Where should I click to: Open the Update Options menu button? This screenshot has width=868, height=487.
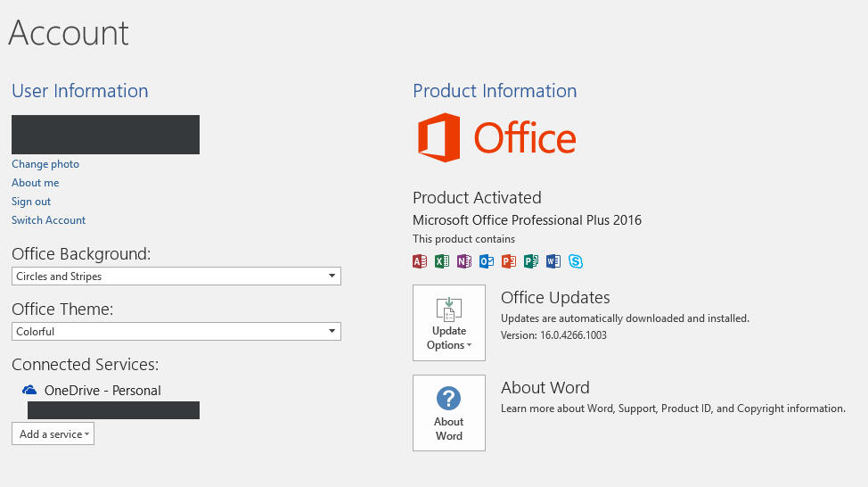click(x=449, y=323)
